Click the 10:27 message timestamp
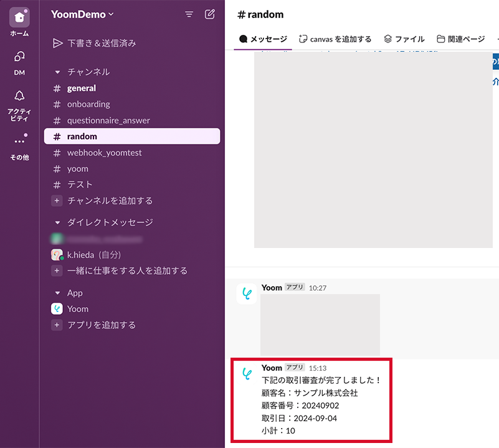Screen dimensions: 499x448 tap(318, 288)
